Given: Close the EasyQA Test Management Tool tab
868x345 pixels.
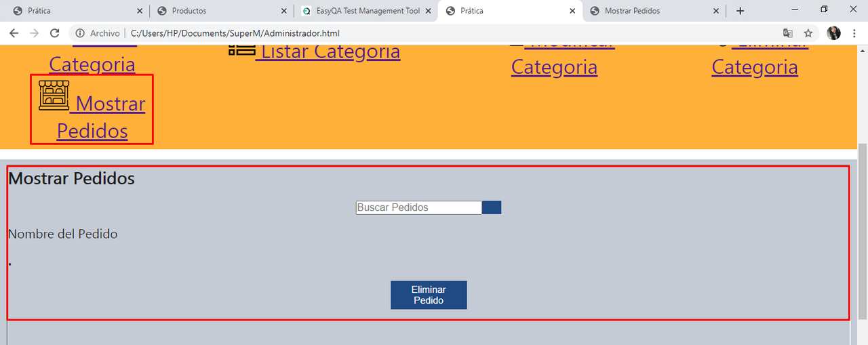Looking at the screenshot, I should [x=428, y=11].
